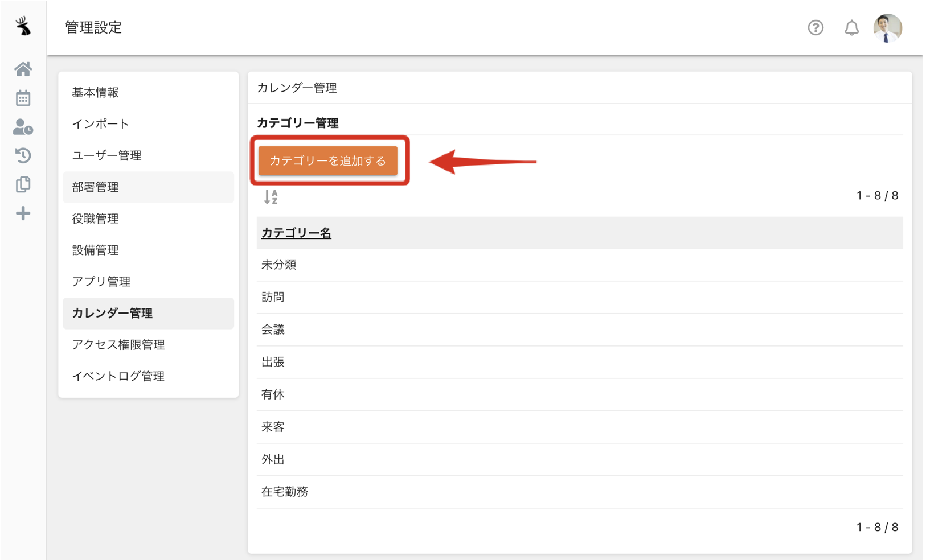This screenshot has width=926, height=560.
Task: Click the deer logo icon
Action: pos(23,26)
